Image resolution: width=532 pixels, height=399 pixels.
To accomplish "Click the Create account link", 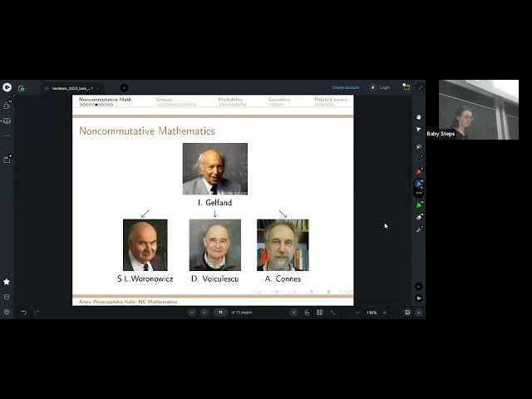I will [x=346, y=87].
